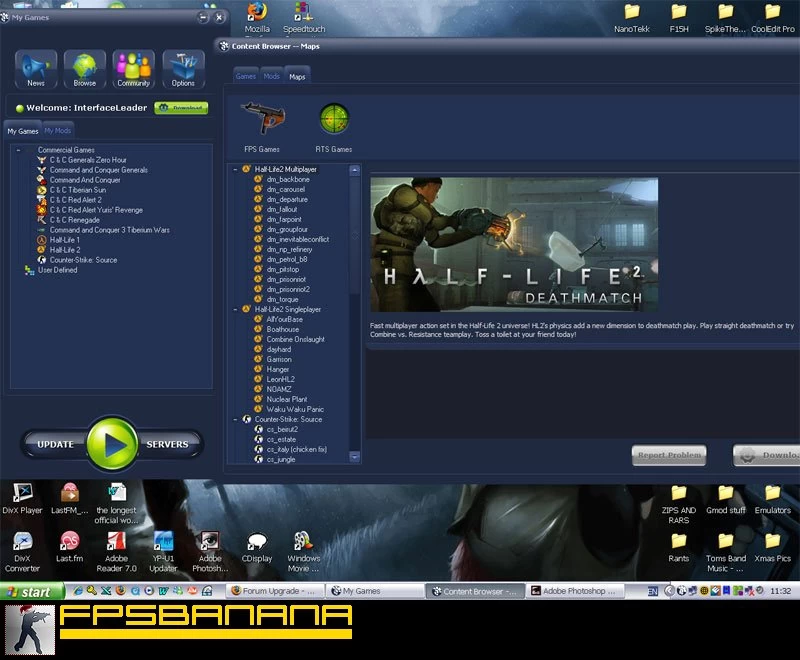Click the Windows Start button
This screenshot has height=660, width=800.
coord(28,592)
